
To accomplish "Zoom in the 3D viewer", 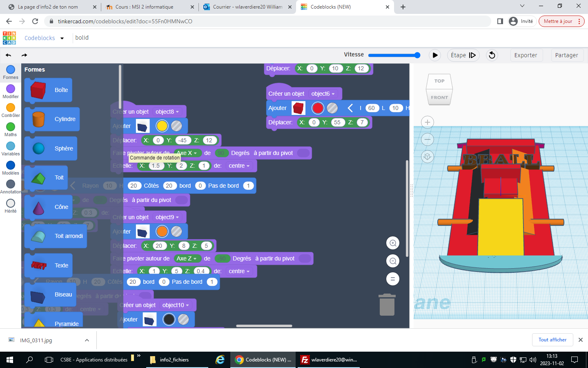I will 428,122.
